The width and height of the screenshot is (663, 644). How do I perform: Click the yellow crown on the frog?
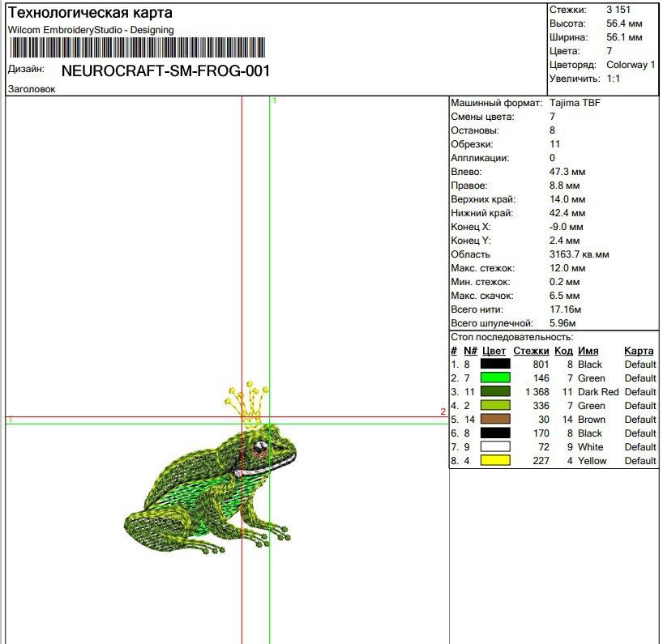pyautogui.click(x=242, y=405)
